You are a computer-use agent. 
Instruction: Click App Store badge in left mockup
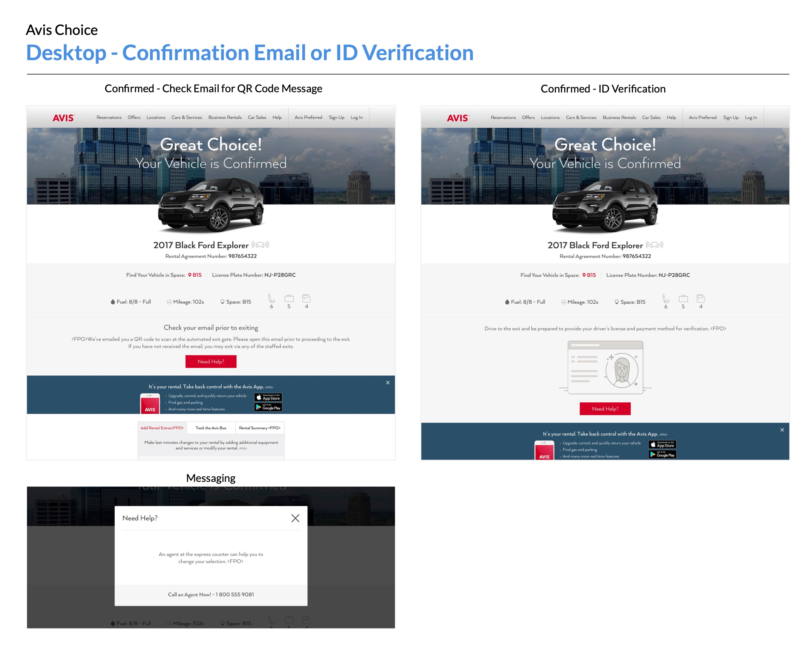click(268, 397)
